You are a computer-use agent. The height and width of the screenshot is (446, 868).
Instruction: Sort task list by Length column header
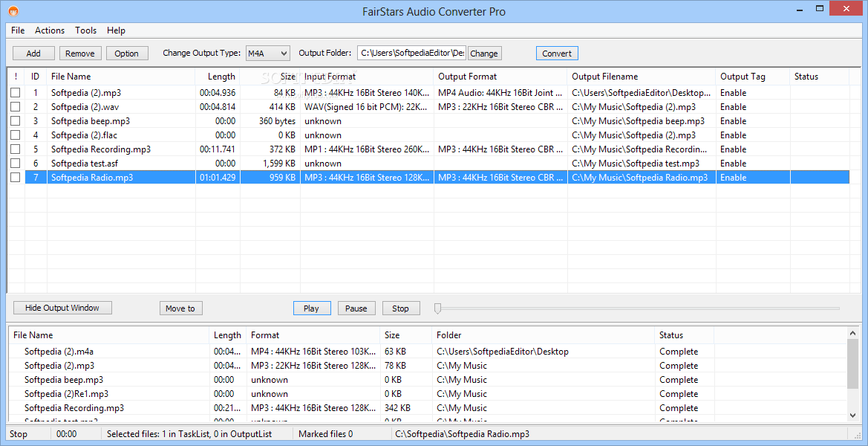coord(218,77)
